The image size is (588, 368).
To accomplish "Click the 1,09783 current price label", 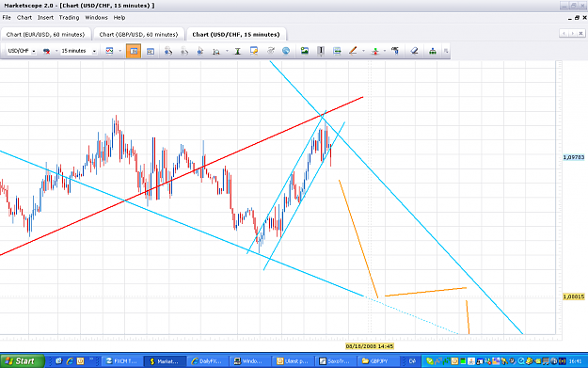I will pos(574,157).
